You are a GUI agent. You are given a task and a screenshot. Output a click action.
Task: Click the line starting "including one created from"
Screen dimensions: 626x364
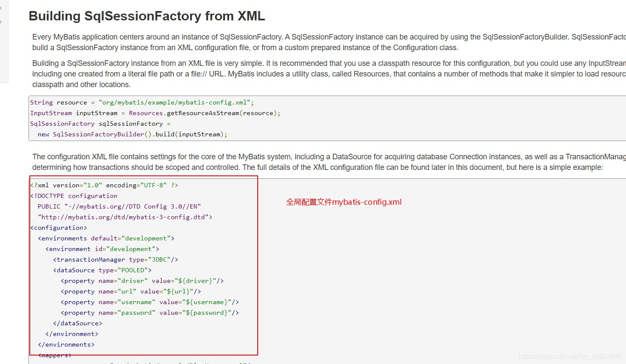pos(329,74)
